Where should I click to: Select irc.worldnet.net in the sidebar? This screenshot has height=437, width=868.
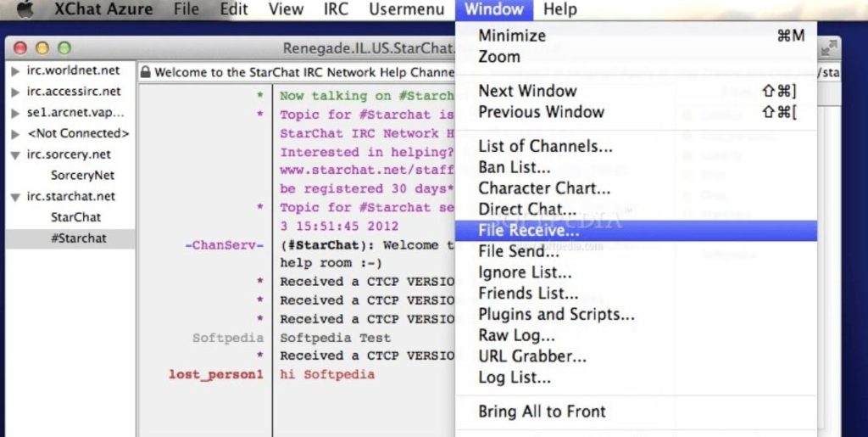coord(73,70)
